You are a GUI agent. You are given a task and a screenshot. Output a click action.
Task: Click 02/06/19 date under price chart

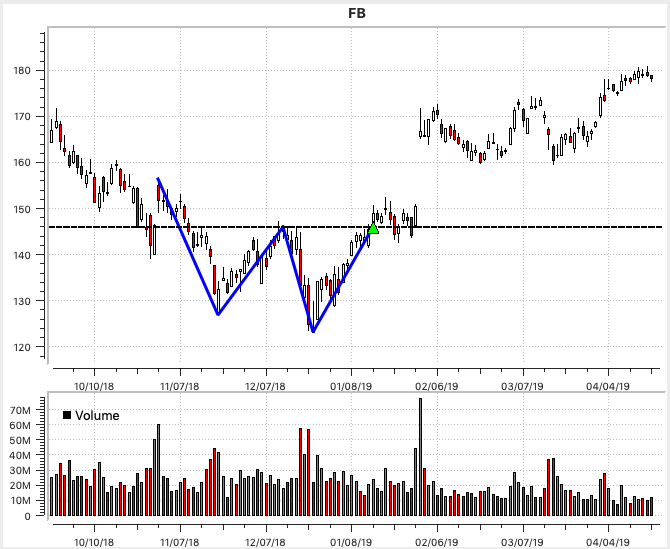tap(437, 387)
